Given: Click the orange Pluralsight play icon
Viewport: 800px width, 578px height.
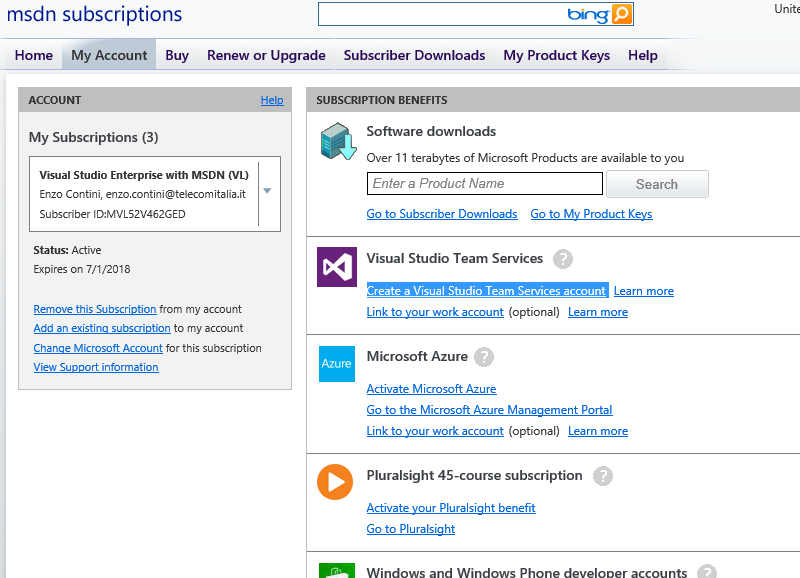Looking at the screenshot, I should (x=335, y=482).
